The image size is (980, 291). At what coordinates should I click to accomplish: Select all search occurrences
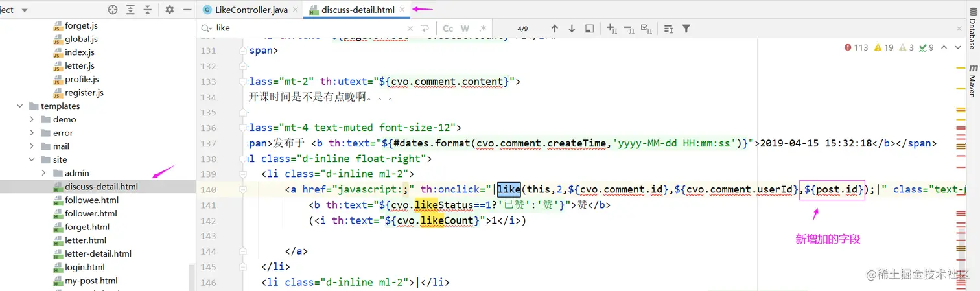pyautogui.click(x=646, y=29)
